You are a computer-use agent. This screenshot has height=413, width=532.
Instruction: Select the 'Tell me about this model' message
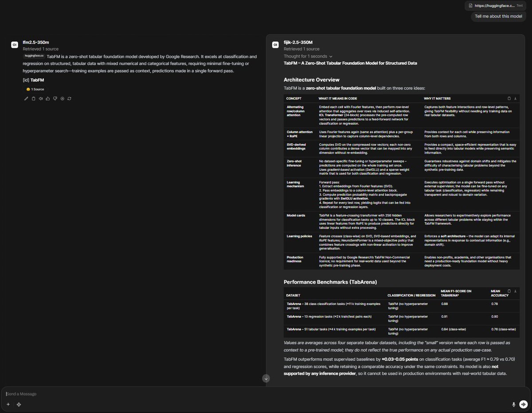coord(499,16)
